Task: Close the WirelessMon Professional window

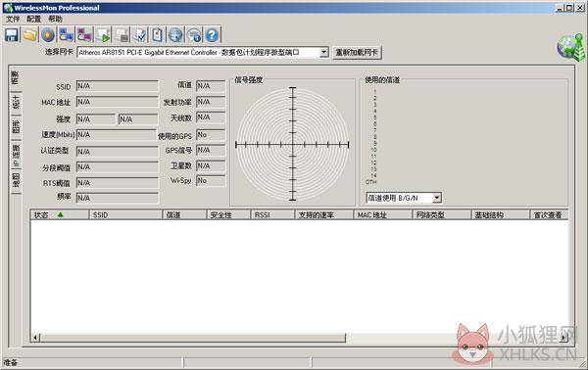Action: [580, 8]
